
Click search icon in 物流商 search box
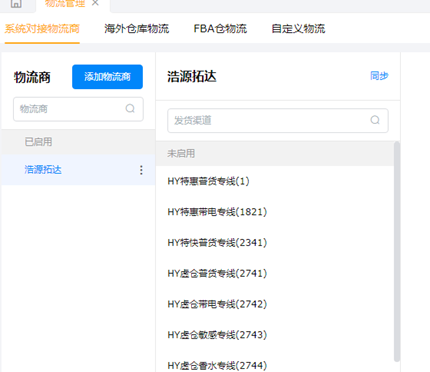click(130, 108)
